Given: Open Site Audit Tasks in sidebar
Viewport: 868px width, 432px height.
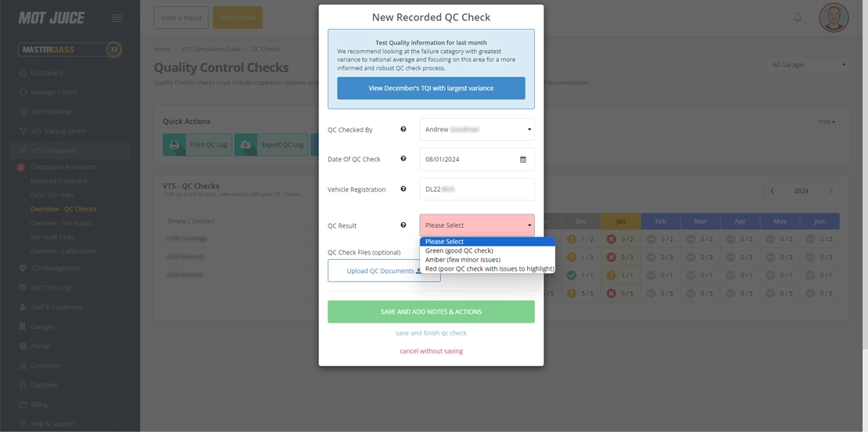Looking at the screenshot, I should point(52,237).
